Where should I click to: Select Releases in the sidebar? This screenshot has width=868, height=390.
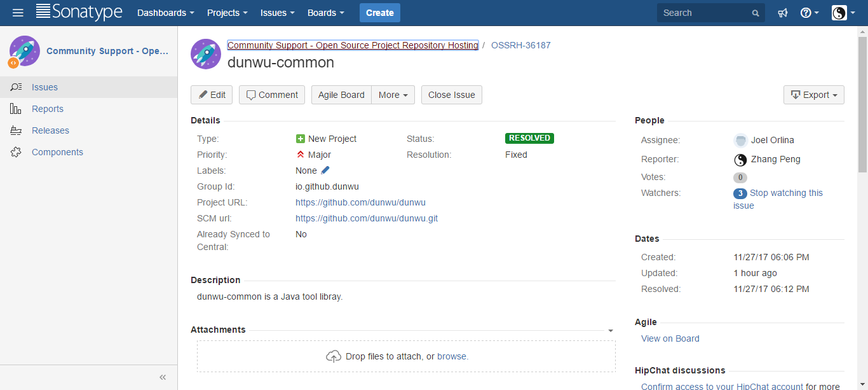pos(50,130)
